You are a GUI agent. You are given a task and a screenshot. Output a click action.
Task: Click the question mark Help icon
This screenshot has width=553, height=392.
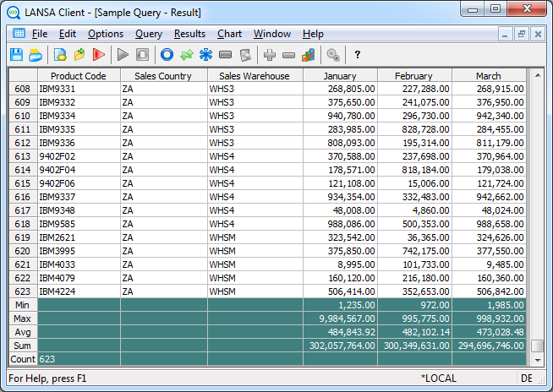[358, 55]
